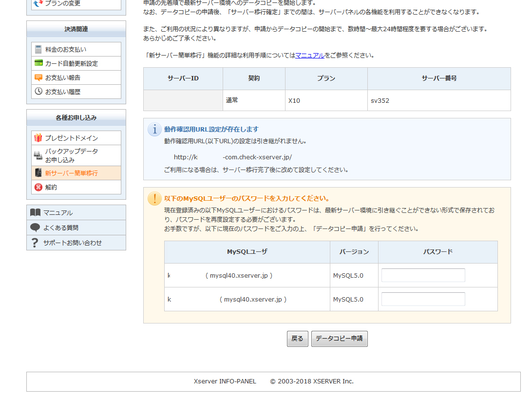532x399 pixels.
Task: Click the calculator icon beside 料金のお支払い
Action: click(38, 49)
